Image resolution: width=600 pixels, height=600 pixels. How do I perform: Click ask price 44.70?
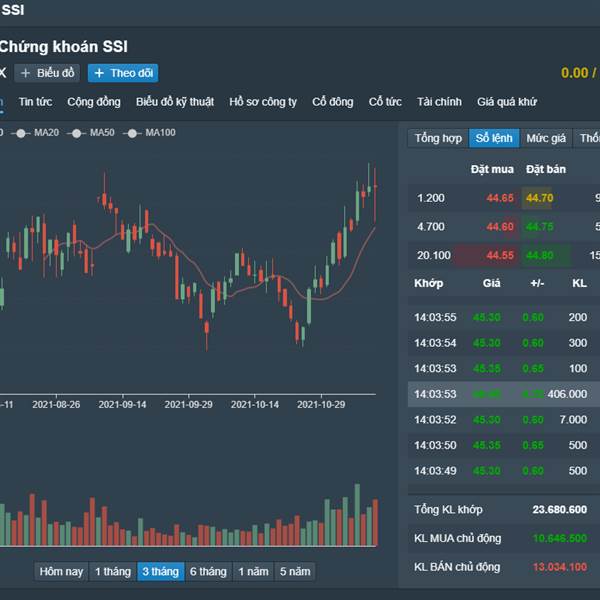540,198
